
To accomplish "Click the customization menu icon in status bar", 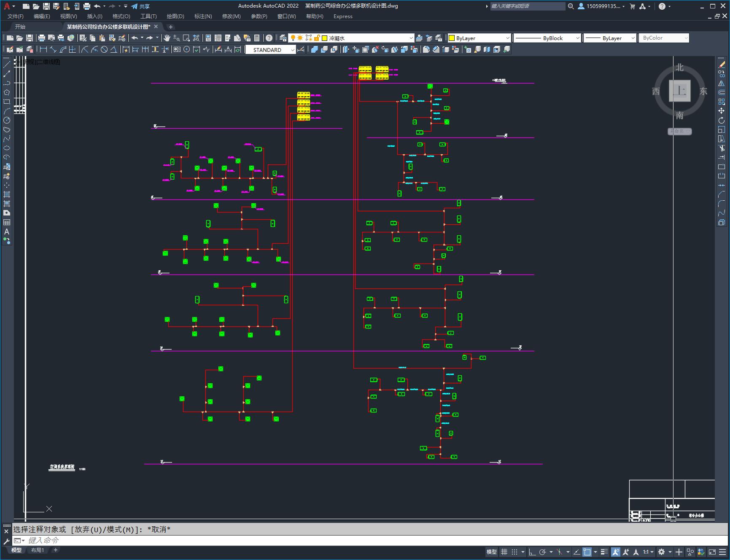I will [723, 552].
